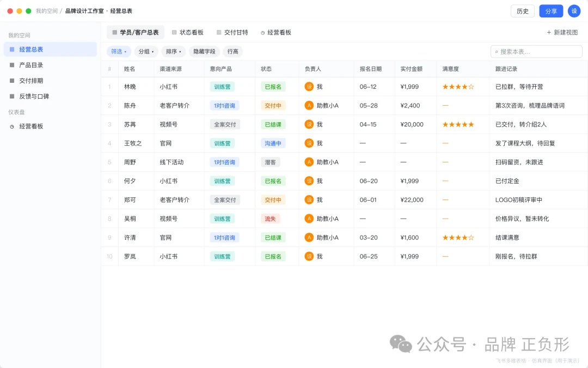The image size is (588, 368).
Task: Click 吴桐 row 流失 status tag
Action: tap(270, 219)
